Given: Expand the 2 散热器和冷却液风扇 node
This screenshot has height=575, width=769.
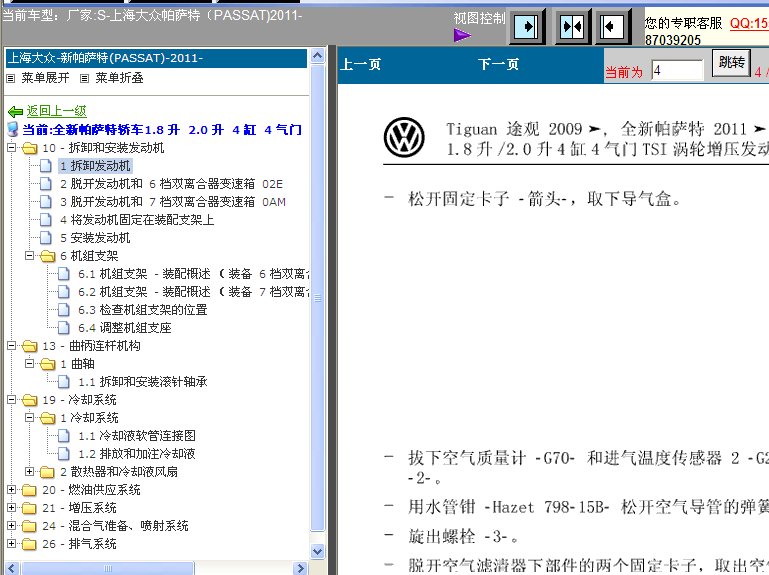Looking at the screenshot, I should (x=29, y=471).
